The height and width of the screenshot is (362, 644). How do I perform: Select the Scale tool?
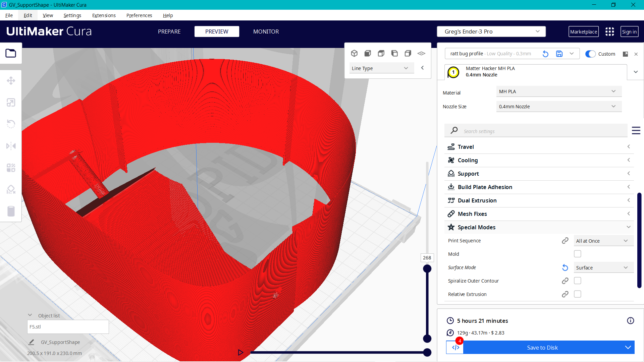pyautogui.click(x=11, y=103)
